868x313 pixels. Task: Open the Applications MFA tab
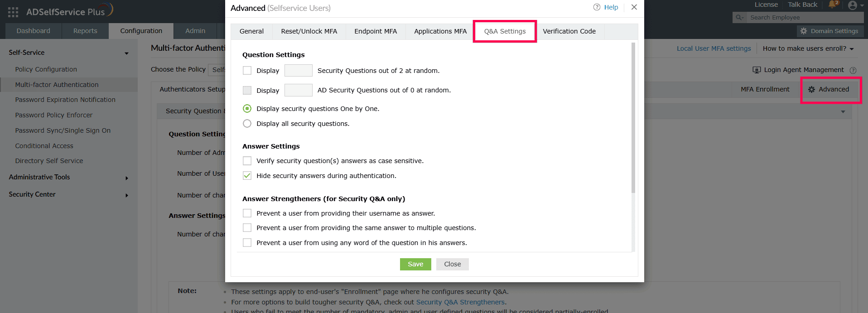point(440,31)
